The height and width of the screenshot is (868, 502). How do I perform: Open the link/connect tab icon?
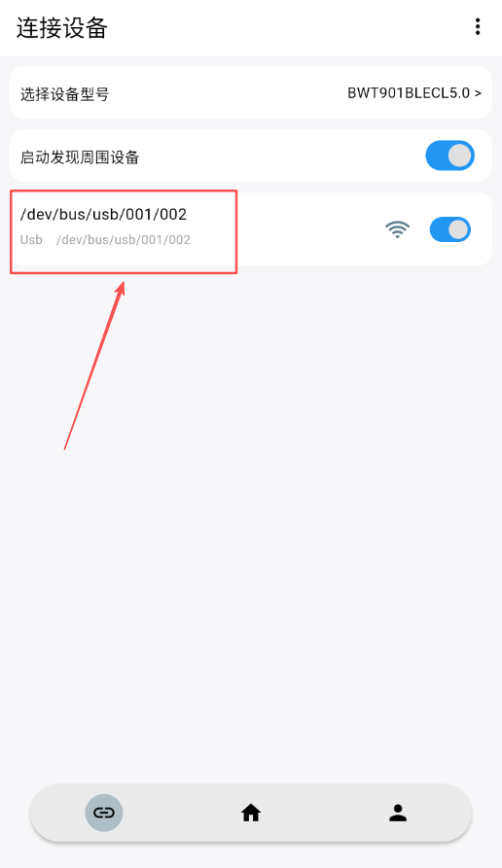(104, 813)
